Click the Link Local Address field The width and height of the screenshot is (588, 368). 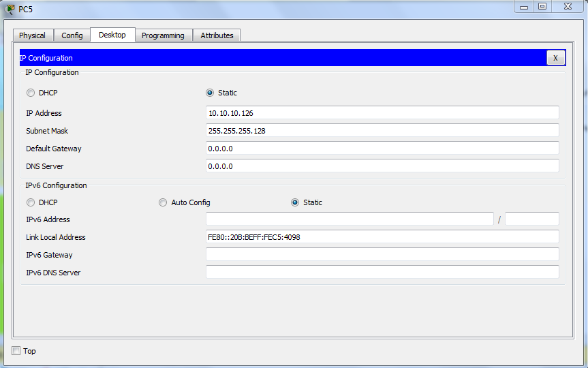pos(382,236)
